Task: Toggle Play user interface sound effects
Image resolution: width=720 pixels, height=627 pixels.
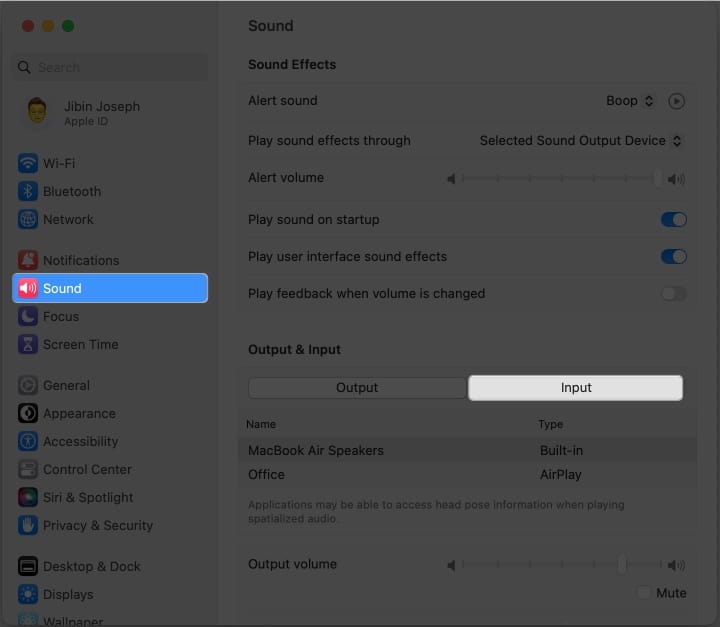Action: (x=674, y=256)
